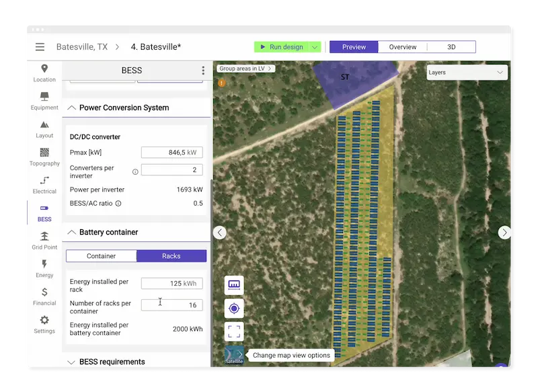Screen dimensions: 538x392
Task: Switch map view to Satellite thumbnail
Action: coord(234,356)
